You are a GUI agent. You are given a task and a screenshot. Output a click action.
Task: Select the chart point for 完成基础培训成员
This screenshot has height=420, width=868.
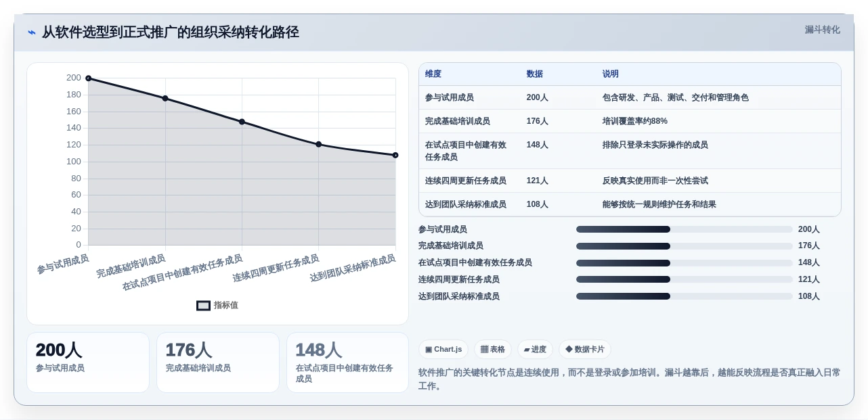[165, 99]
